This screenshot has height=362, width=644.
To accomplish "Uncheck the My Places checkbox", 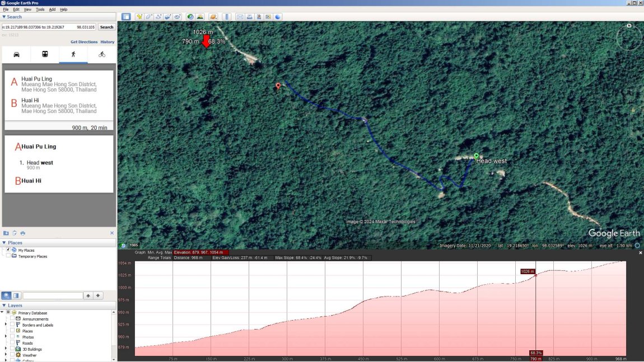I will pyautogui.click(x=8, y=250).
